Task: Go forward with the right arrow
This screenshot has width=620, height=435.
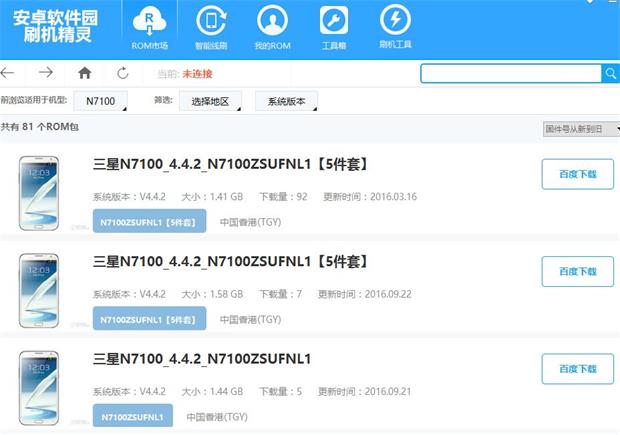Action: coord(46,72)
